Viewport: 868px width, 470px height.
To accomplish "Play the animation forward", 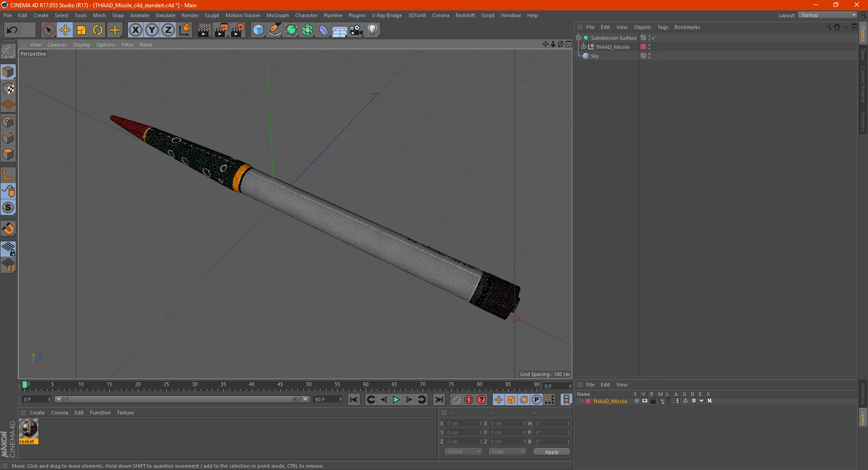I will pos(396,399).
